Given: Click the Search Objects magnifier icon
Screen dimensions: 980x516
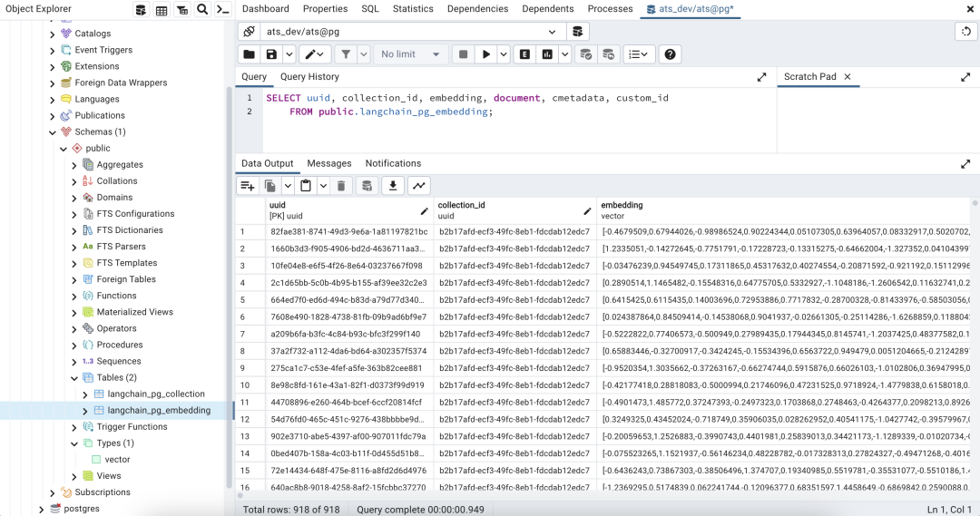Looking at the screenshot, I should [202, 10].
